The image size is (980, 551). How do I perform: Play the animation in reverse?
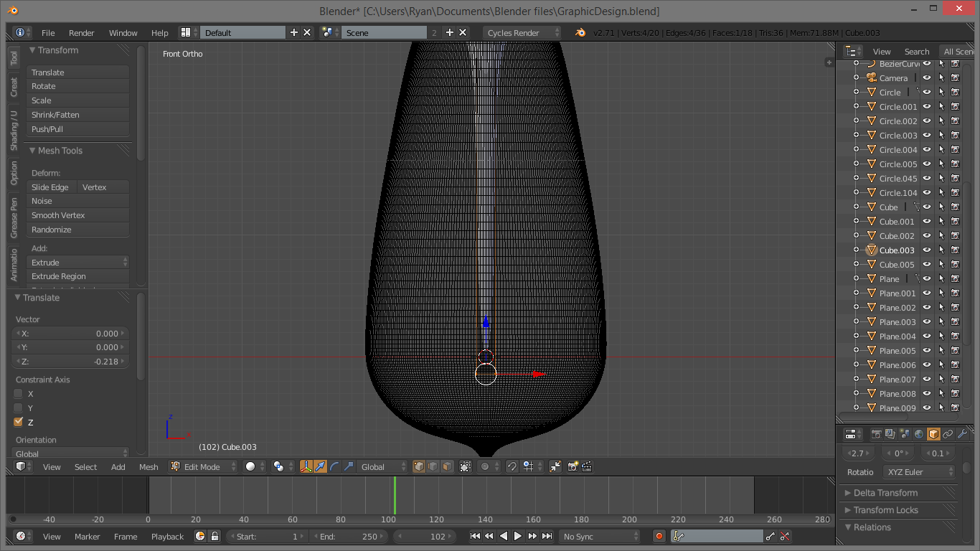coord(504,536)
